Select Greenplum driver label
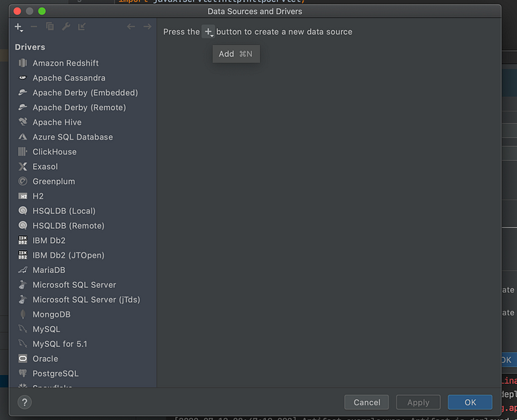Viewport: 517px width, 420px height. pos(53,182)
